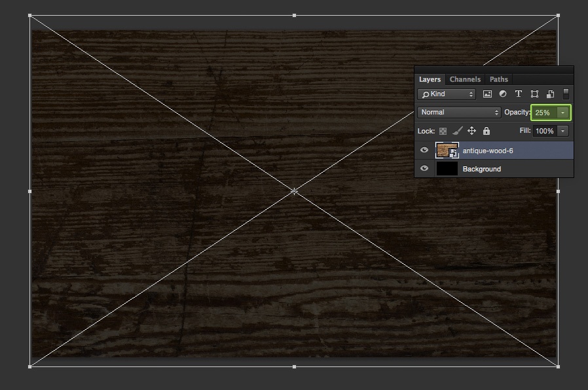Open the Kind filter type dropdown
This screenshot has width=588, height=390.
(447, 94)
